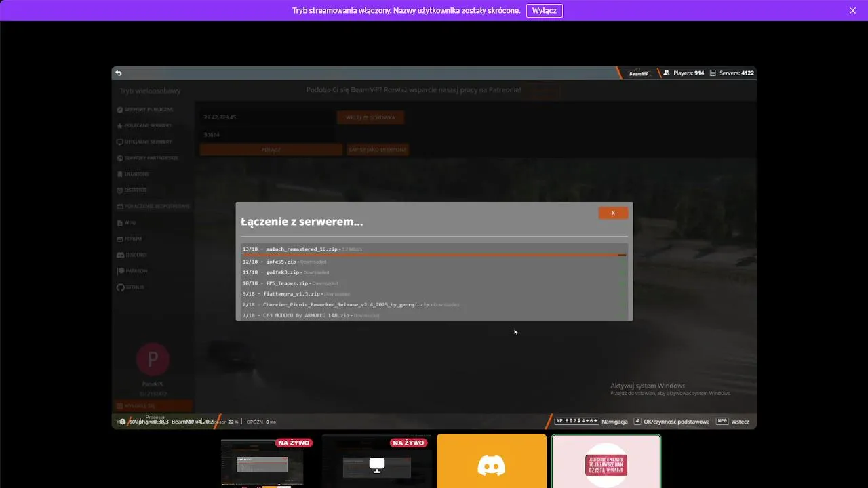This screenshot has width=868, height=488.
Task: Click the P profile avatar circle
Action: point(153,359)
